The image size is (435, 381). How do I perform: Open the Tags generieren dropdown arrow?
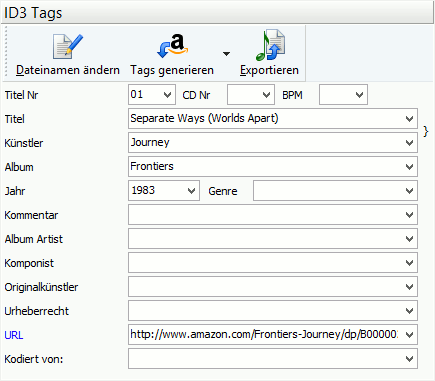[x=226, y=54]
